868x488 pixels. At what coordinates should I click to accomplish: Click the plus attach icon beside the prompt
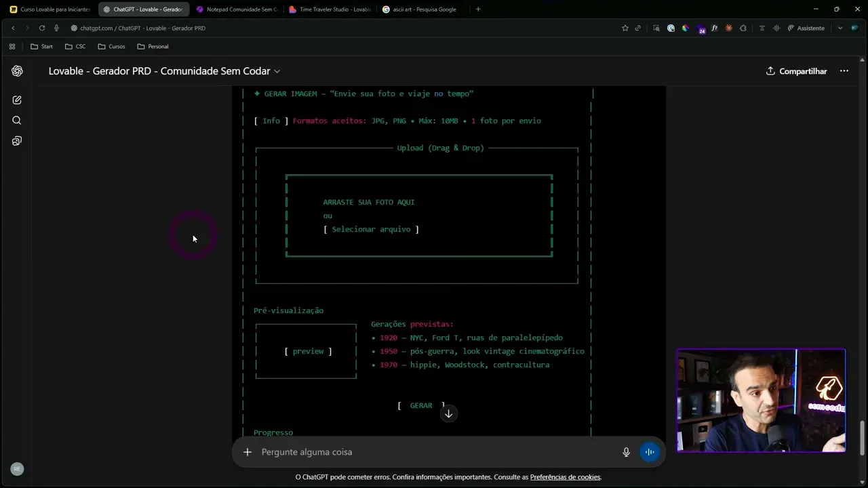[x=247, y=452]
